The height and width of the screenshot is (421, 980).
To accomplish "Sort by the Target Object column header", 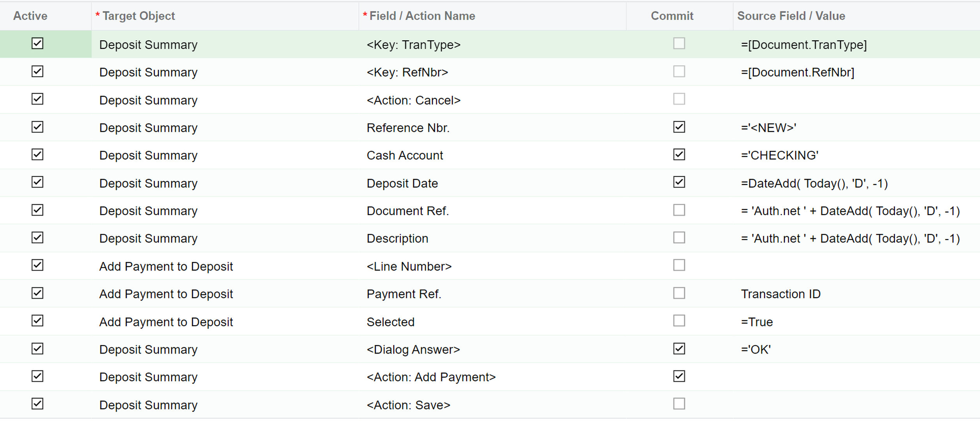I will 139,16.
